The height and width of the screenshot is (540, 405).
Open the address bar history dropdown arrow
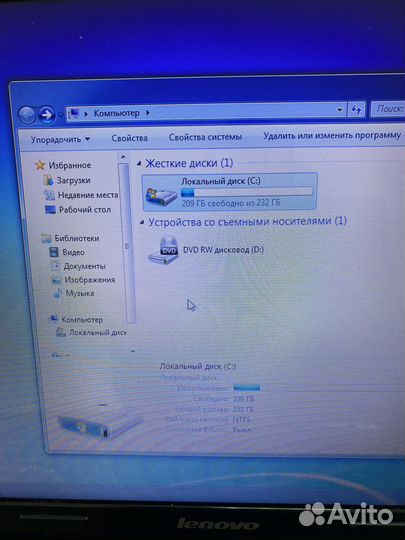point(340,110)
